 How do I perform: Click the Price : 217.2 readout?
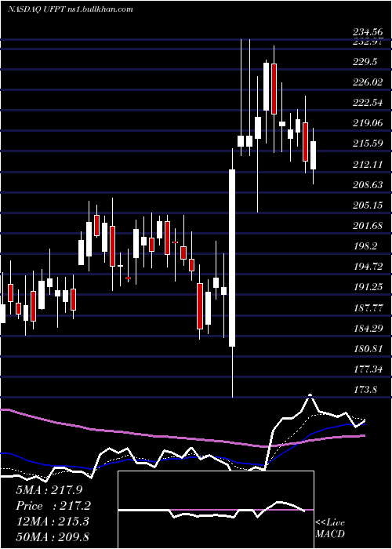pos(53,506)
